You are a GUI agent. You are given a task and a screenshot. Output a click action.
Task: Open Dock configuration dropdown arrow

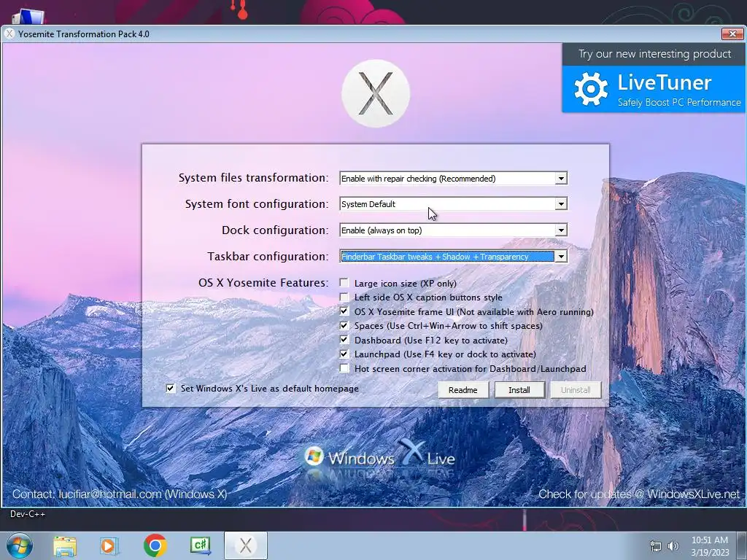(561, 230)
